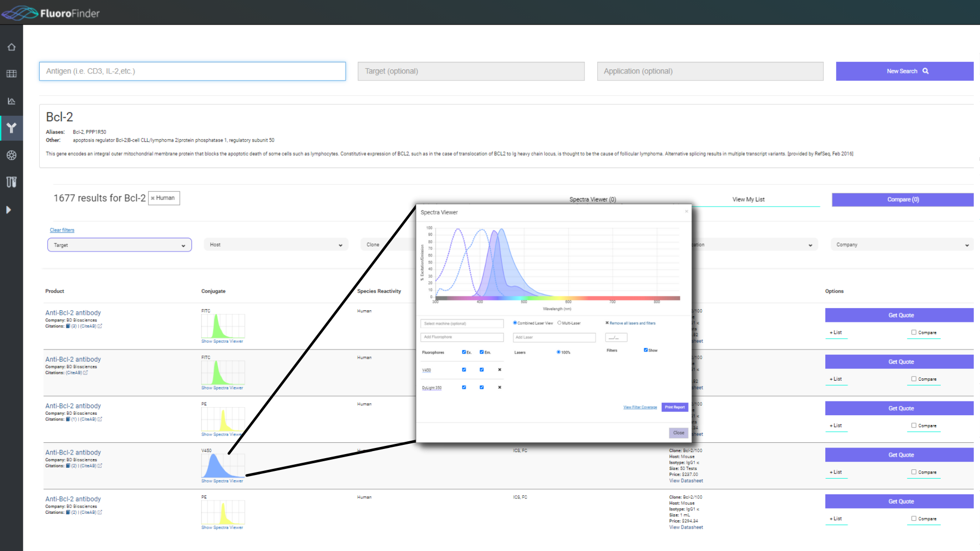
Task: Click the Antigen search input field
Action: pyautogui.click(x=192, y=71)
